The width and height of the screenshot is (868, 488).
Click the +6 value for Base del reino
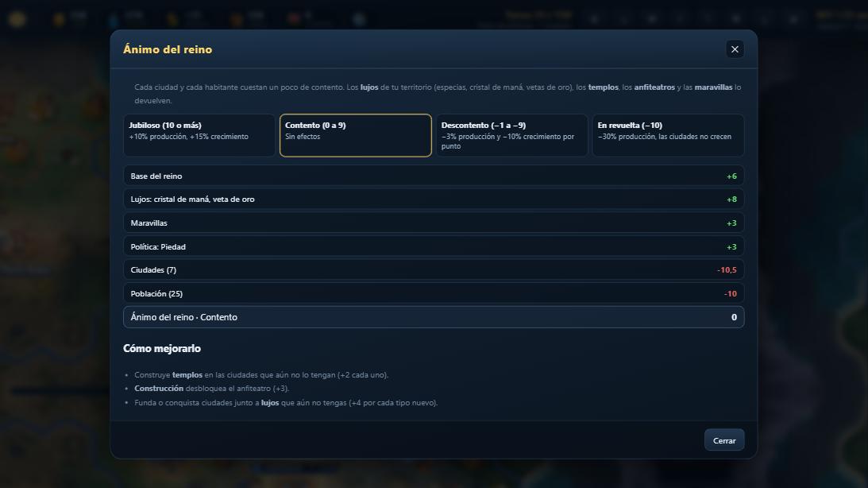(x=731, y=176)
